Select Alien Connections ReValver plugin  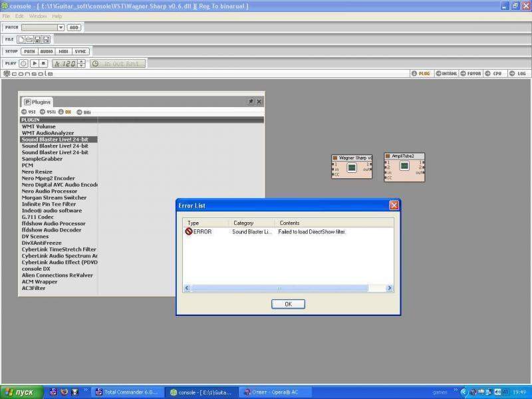[x=57, y=275]
